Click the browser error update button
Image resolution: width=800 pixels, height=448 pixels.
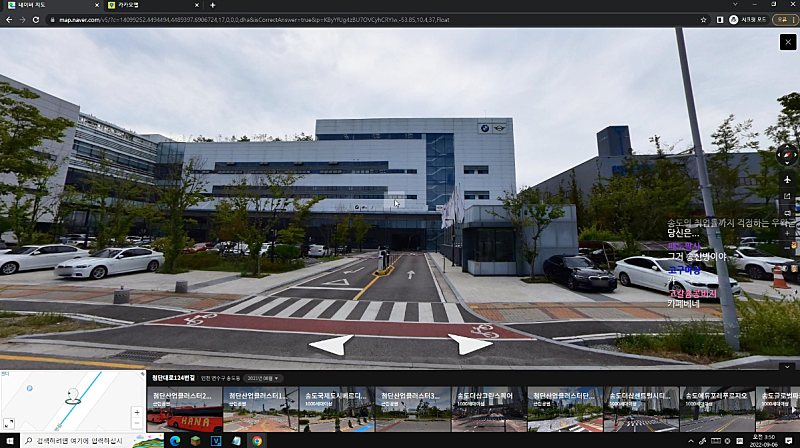(x=784, y=20)
